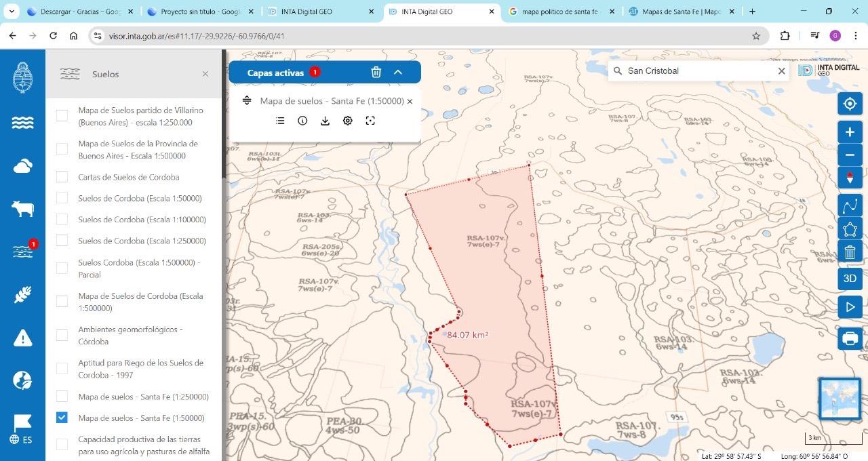Open the wheat agriculture category
The width and height of the screenshot is (868, 461).
[x=22, y=294]
